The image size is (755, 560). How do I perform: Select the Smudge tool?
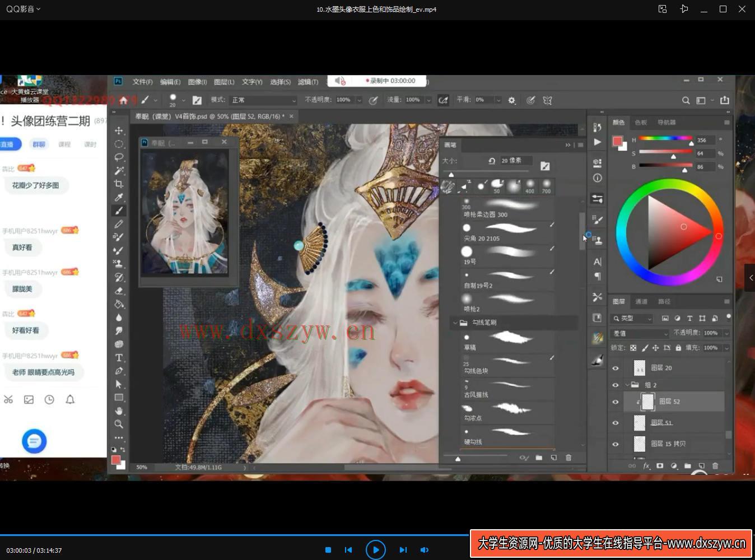click(119, 331)
